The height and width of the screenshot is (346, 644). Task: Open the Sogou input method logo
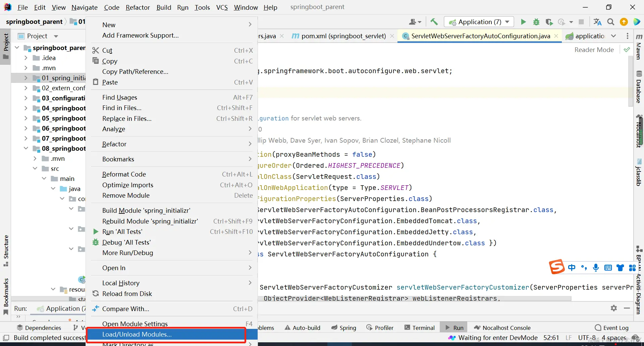pyautogui.click(x=557, y=267)
